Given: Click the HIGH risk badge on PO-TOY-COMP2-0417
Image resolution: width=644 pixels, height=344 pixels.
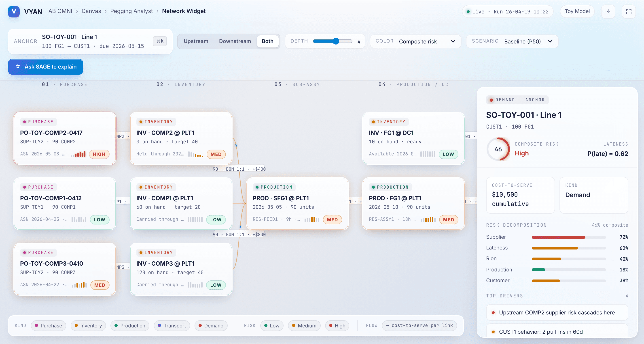Looking at the screenshot, I should tap(99, 154).
